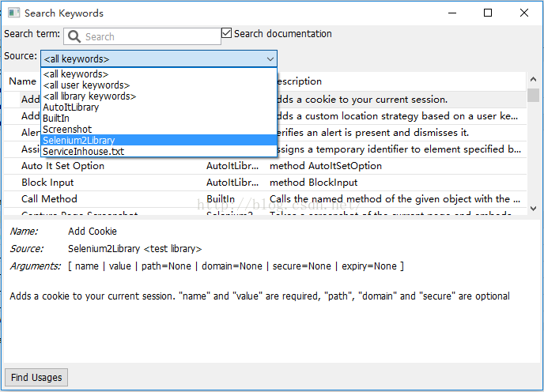
Task: Focus the Search term input field
Action: (x=142, y=36)
